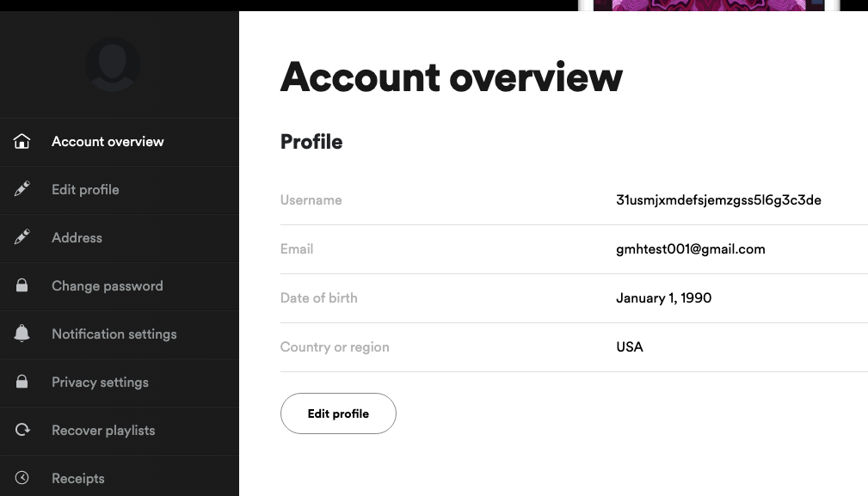Click the pink album artwork thumbnail
868x496 pixels.
coord(708,5)
